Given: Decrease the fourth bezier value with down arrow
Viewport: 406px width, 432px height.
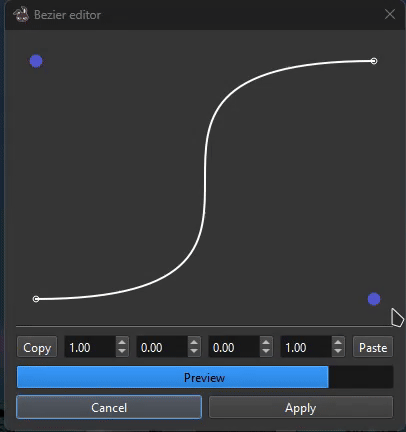Looking at the screenshot, I should 338,351.
